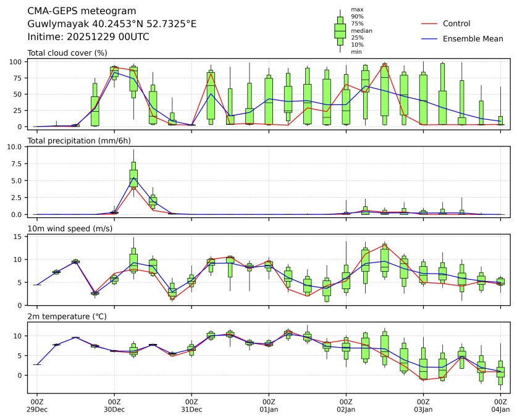Click the 00Z 01Jan time axis label
The height and width of the screenshot is (420, 517).
coord(269,405)
